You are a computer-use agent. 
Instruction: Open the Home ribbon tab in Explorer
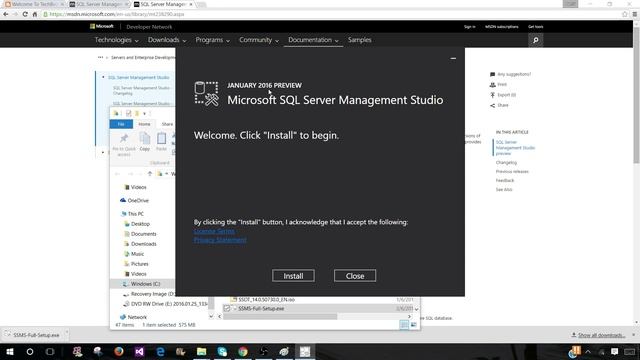coord(144,124)
